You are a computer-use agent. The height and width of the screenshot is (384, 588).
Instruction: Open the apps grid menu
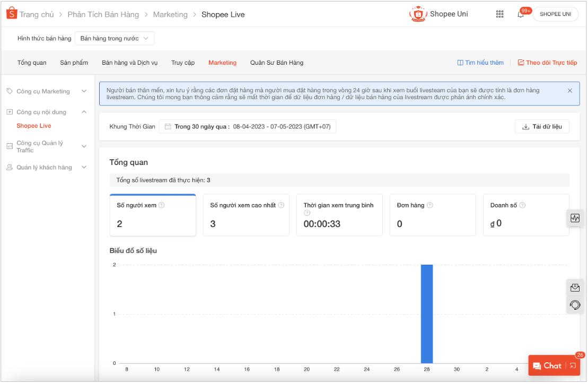(499, 14)
